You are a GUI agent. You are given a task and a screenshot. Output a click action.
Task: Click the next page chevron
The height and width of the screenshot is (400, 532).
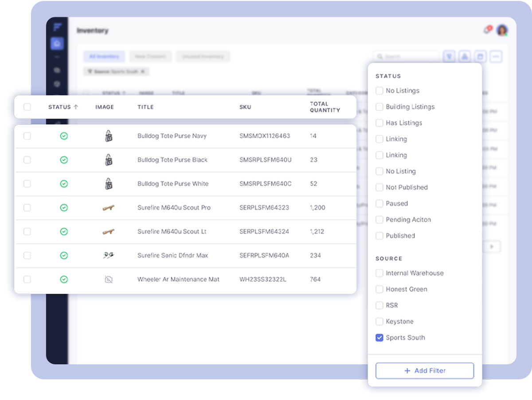tap(492, 247)
